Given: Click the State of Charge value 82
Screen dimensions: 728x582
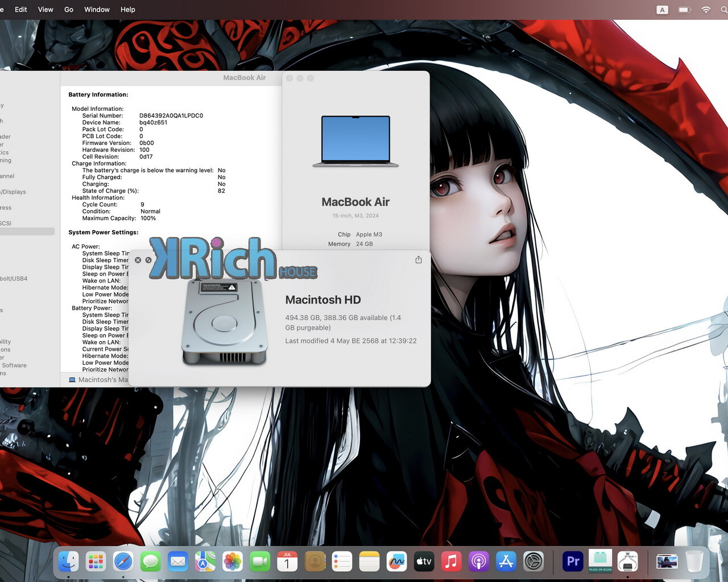Looking at the screenshot, I should point(221,191).
